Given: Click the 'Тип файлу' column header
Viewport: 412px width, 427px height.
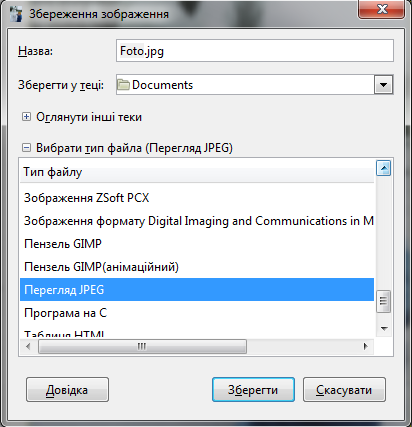Looking at the screenshot, I should (197, 172).
